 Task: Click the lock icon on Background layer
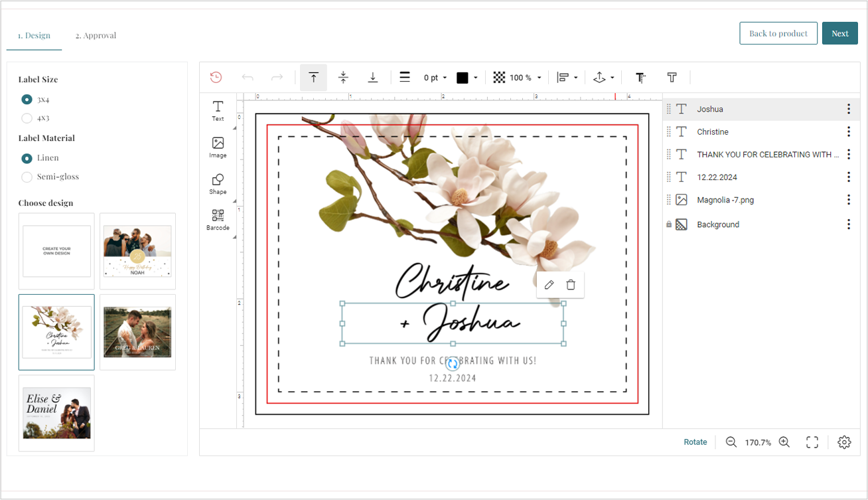click(669, 225)
